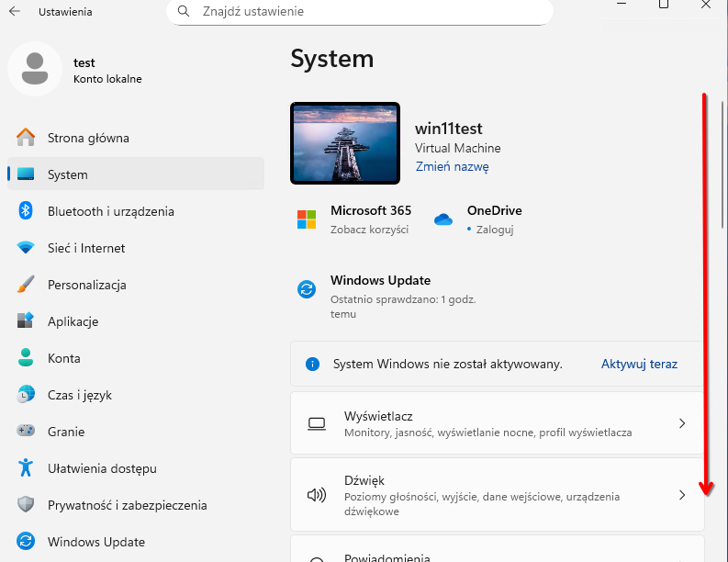728x562 pixels.
Task: Open Konta settings
Action: (x=136, y=357)
